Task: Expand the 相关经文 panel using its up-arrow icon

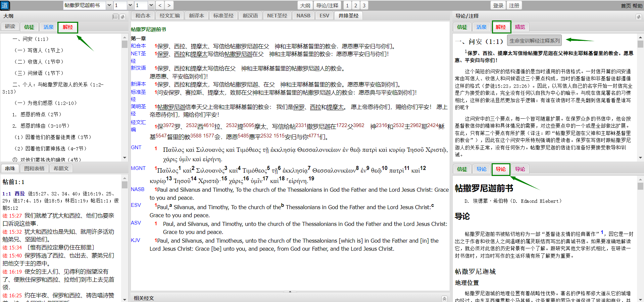Action: pos(444,298)
